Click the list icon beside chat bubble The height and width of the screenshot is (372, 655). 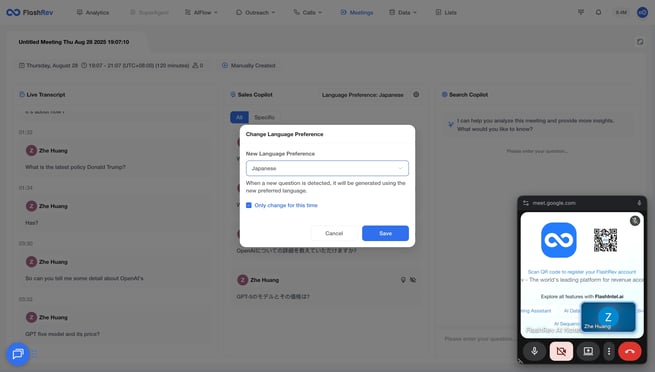pyautogui.click(x=34, y=354)
